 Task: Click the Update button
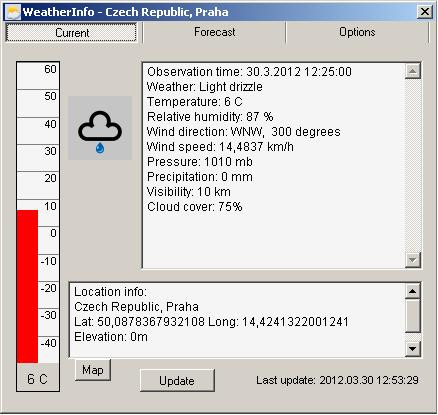click(177, 381)
